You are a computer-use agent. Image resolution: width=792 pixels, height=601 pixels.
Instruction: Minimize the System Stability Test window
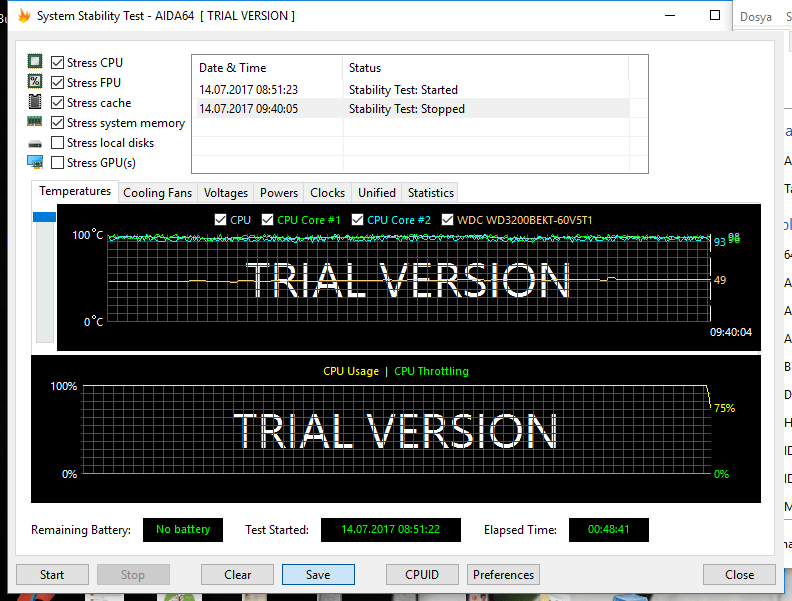pyautogui.click(x=670, y=15)
